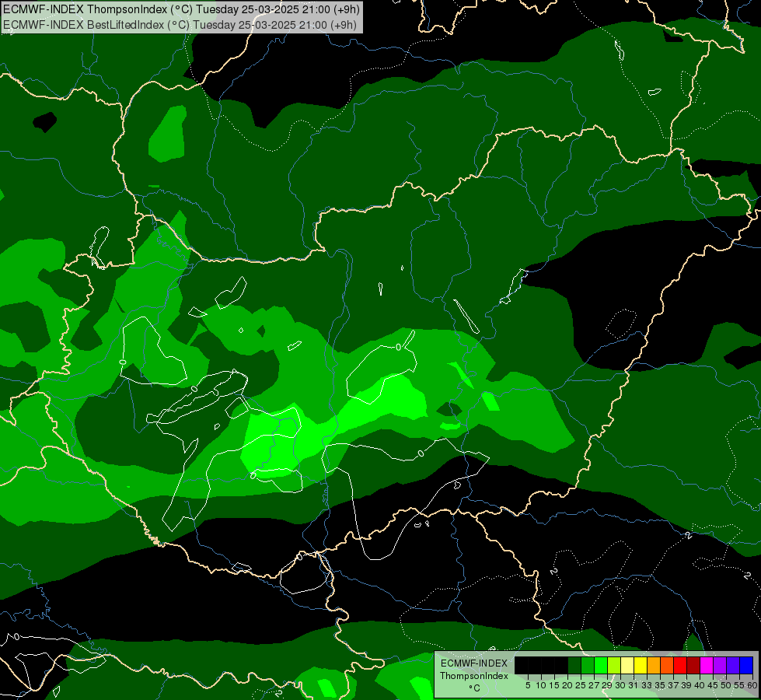Click the legend tick value 60

[x=752, y=685]
